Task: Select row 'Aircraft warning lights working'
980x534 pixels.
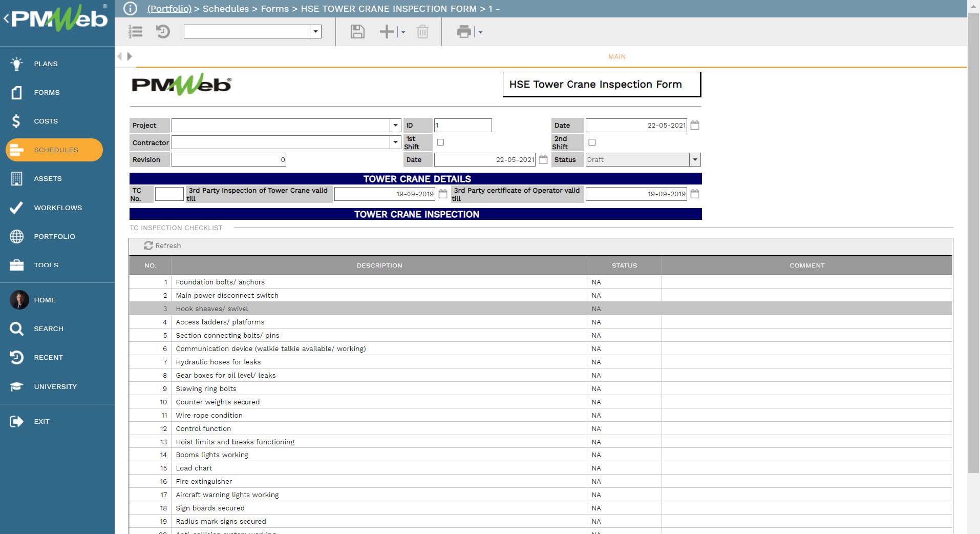Action: (541, 495)
